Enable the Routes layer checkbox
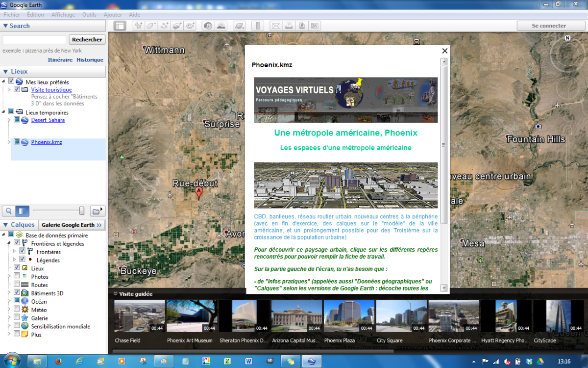The width and height of the screenshot is (588, 368). click(17, 284)
